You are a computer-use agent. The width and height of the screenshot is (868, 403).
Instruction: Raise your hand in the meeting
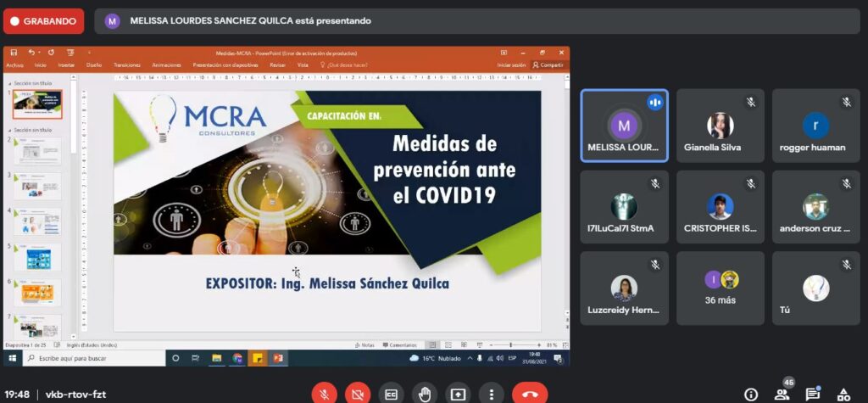[x=424, y=394]
